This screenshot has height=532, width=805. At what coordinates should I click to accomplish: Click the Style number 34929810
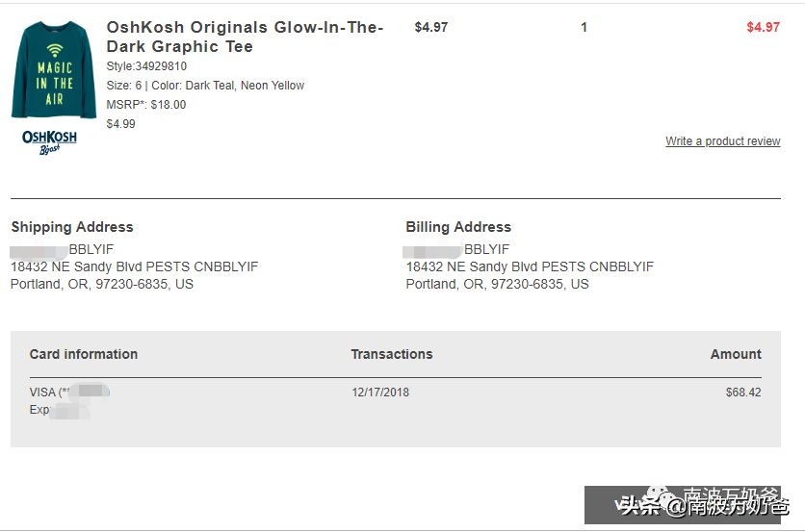[146, 66]
